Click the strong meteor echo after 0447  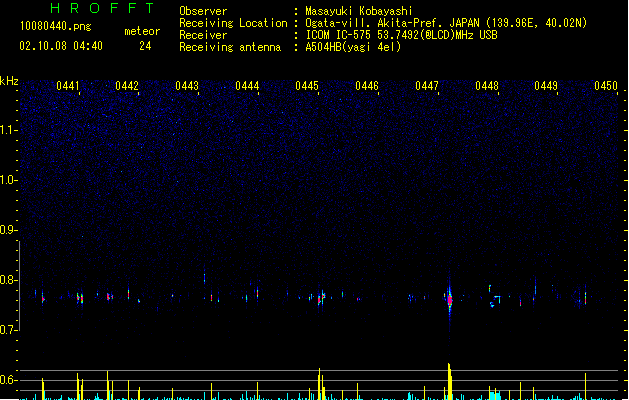(450, 299)
